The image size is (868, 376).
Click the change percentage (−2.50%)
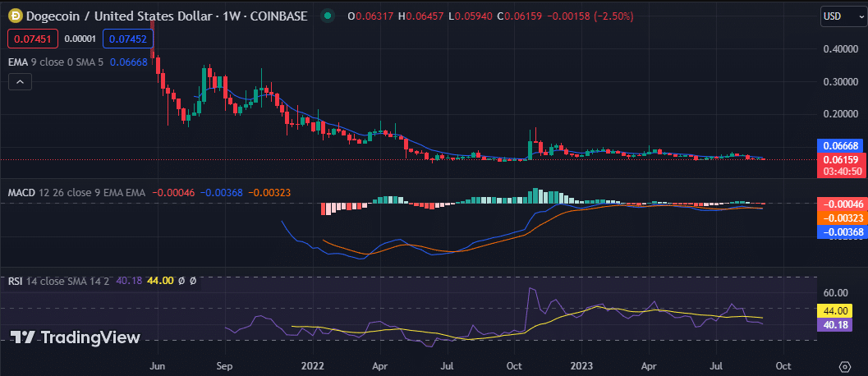pos(613,16)
